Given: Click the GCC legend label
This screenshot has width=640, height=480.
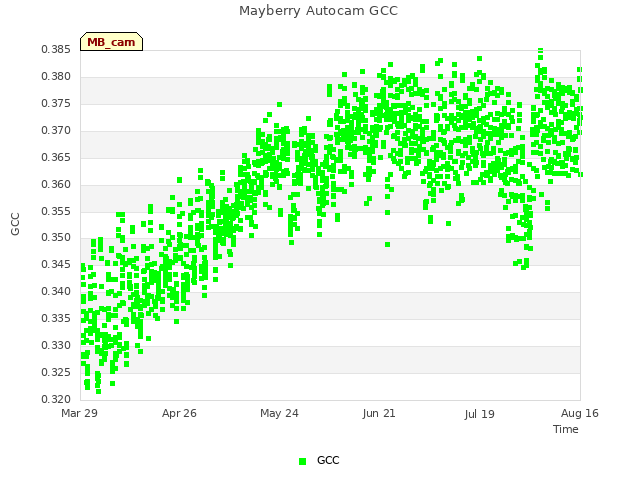Looking at the screenshot, I should 328,460.
